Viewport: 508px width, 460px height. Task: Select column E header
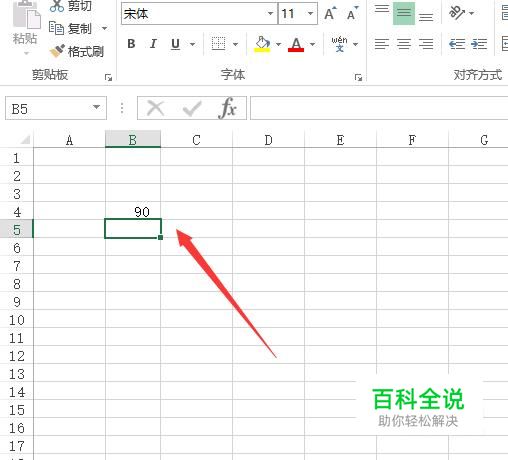[x=340, y=140]
